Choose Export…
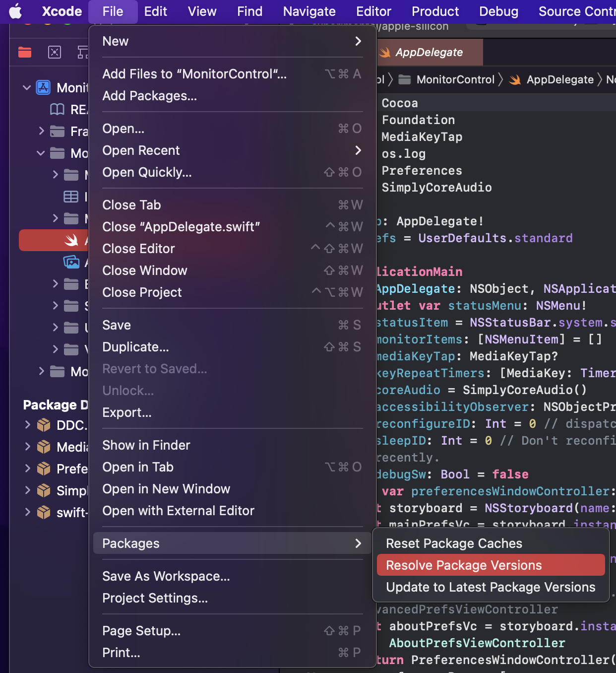This screenshot has width=616, height=673. coord(232,412)
